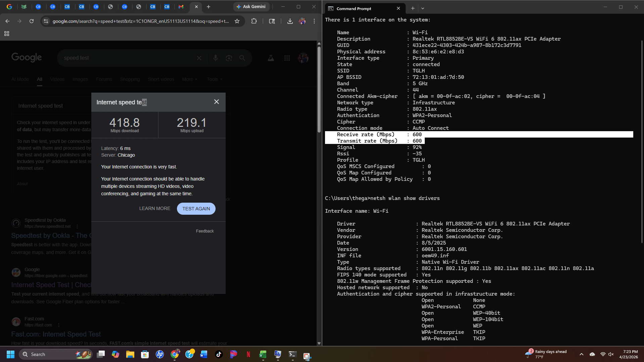
Task: Click the Google Lens camera icon in search bar
Action: pos(229,58)
